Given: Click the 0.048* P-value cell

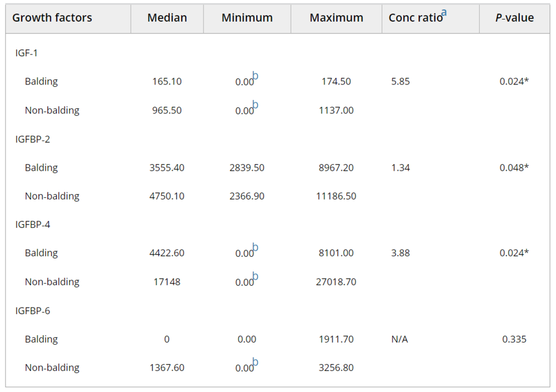Looking at the screenshot, I should tap(514, 167).
